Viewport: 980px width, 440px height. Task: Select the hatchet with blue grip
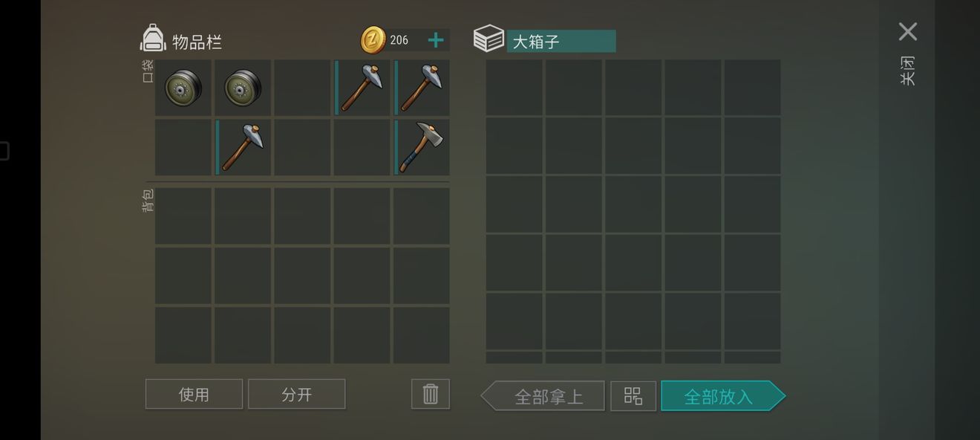[421, 148]
